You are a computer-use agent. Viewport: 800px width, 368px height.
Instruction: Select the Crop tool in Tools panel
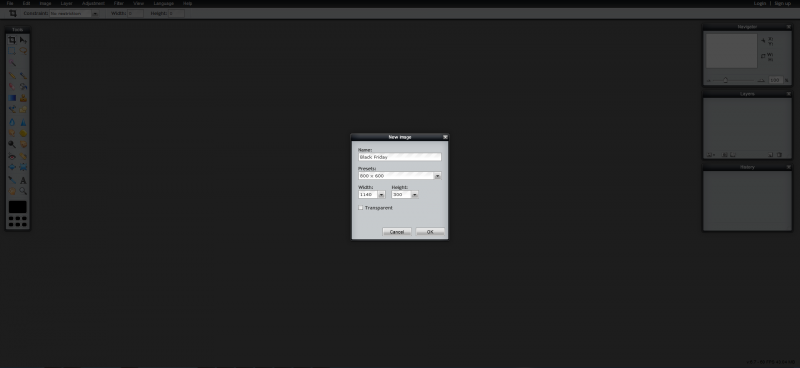pos(12,40)
